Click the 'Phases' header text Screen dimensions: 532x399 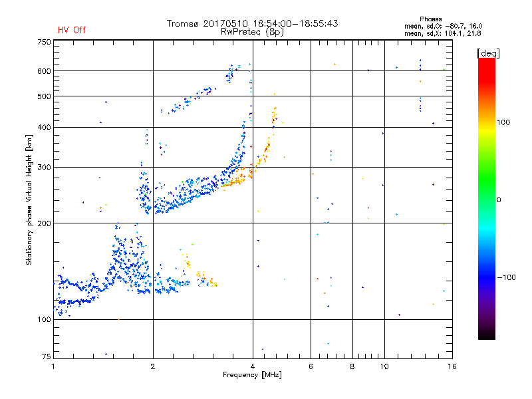(430, 19)
